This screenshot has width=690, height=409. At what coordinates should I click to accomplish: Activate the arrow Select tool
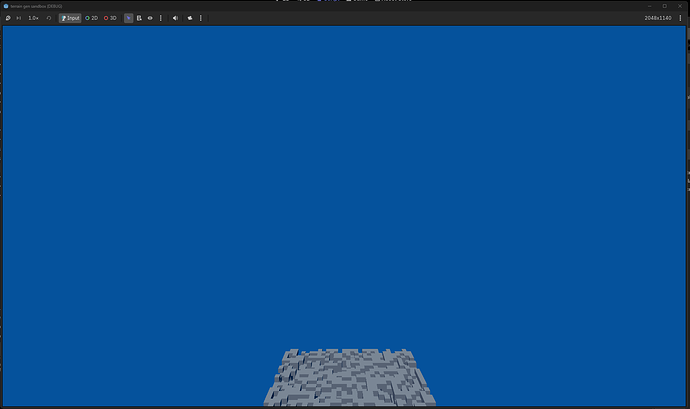click(128, 18)
